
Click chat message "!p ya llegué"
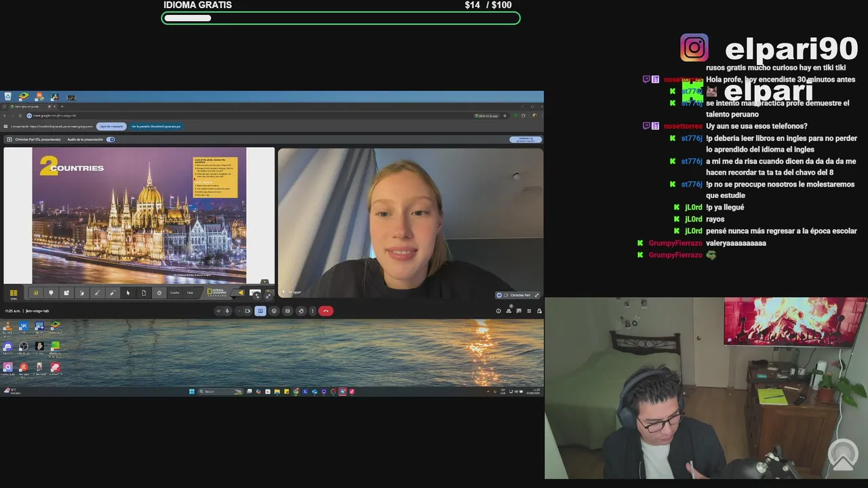click(x=725, y=207)
